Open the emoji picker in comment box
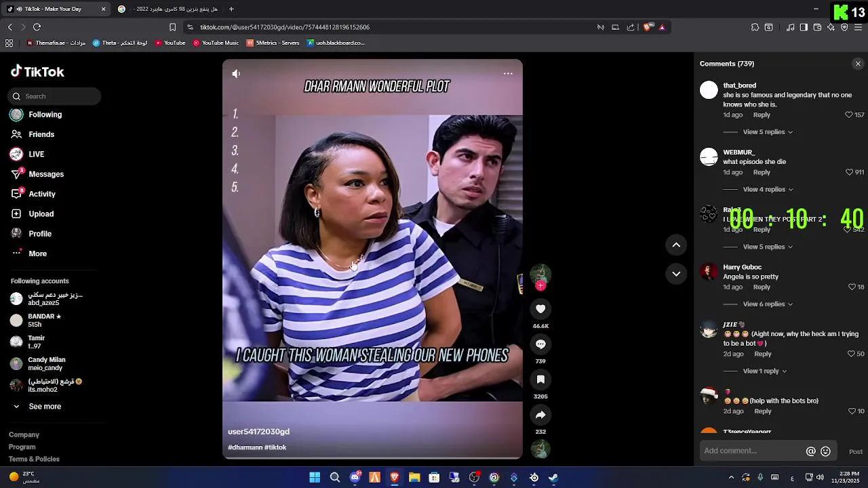Image resolution: width=868 pixels, height=488 pixels. coord(825,451)
